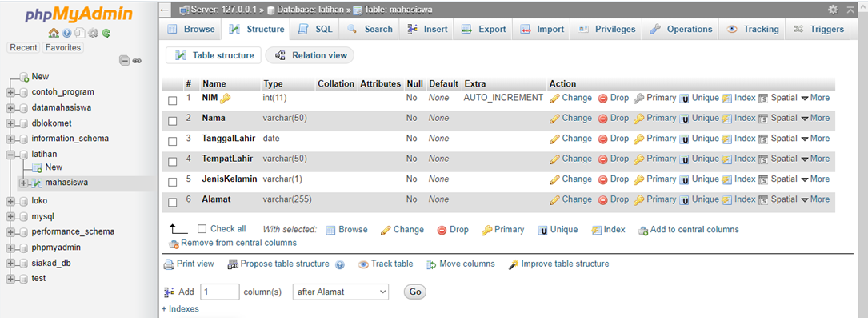
Task: Collapse the latihan database node
Action: click(10, 155)
